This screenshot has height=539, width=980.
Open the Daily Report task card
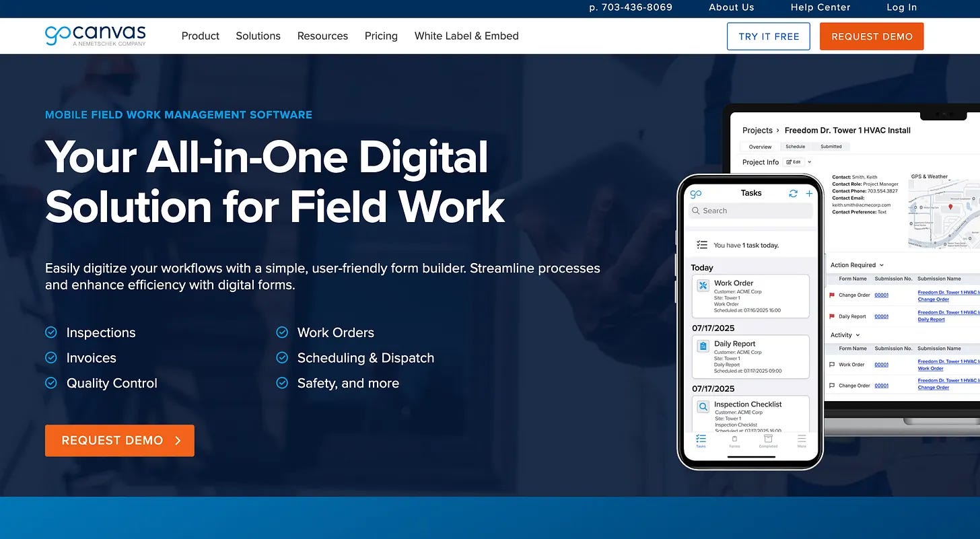coord(750,357)
